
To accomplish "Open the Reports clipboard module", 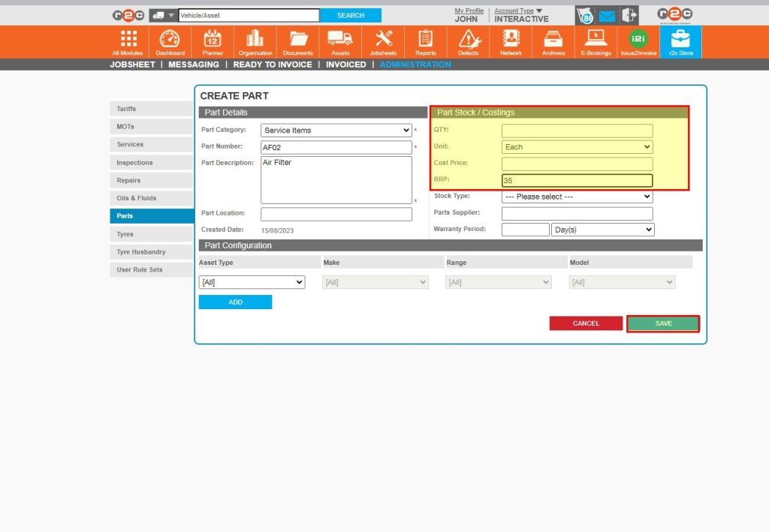I will pyautogui.click(x=426, y=43).
